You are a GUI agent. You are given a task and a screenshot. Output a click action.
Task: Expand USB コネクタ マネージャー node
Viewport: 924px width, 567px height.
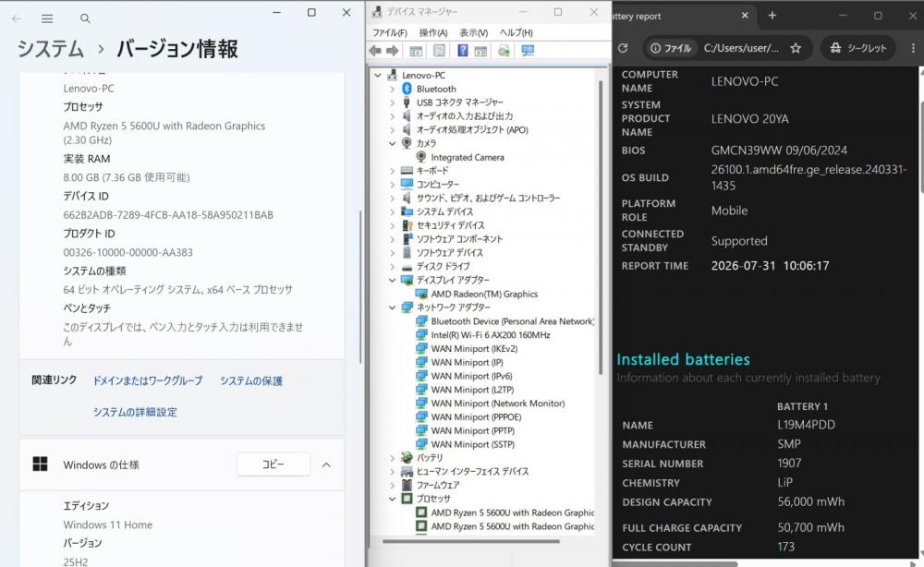coord(393,103)
